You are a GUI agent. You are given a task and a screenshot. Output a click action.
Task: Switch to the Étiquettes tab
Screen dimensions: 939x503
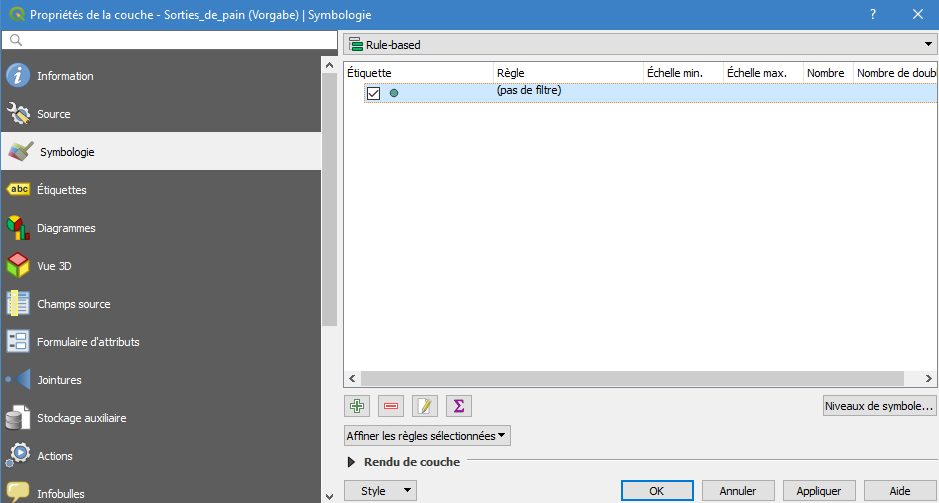[62, 190]
